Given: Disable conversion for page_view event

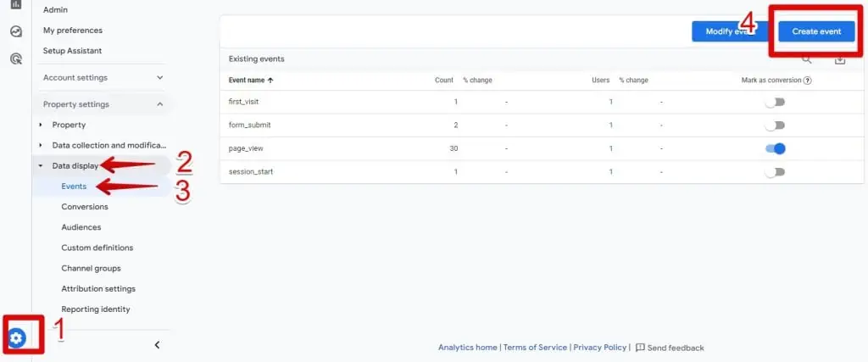Looking at the screenshot, I should click(775, 148).
